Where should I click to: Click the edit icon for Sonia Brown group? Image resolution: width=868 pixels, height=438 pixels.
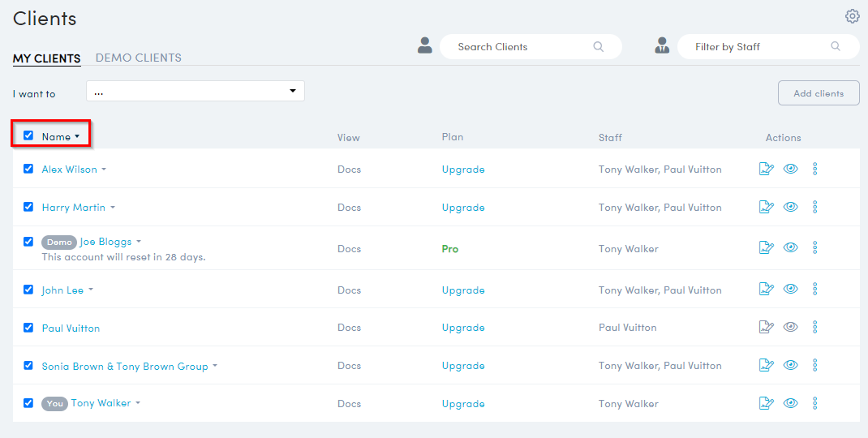point(766,366)
